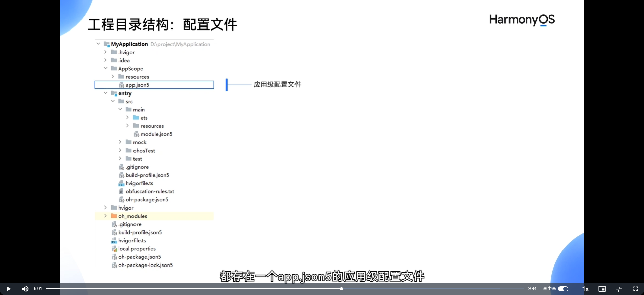
Task: Select root-level build-profile.json5
Action: click(140, 232)
